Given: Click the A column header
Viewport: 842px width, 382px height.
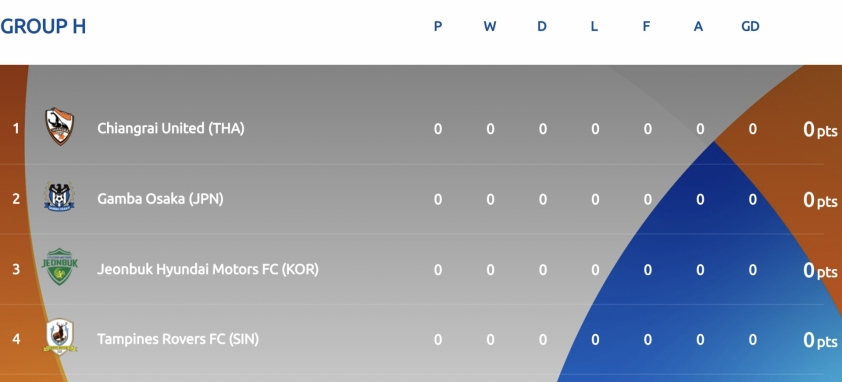Looking at the screenshot, I should (x=698, y=26).
